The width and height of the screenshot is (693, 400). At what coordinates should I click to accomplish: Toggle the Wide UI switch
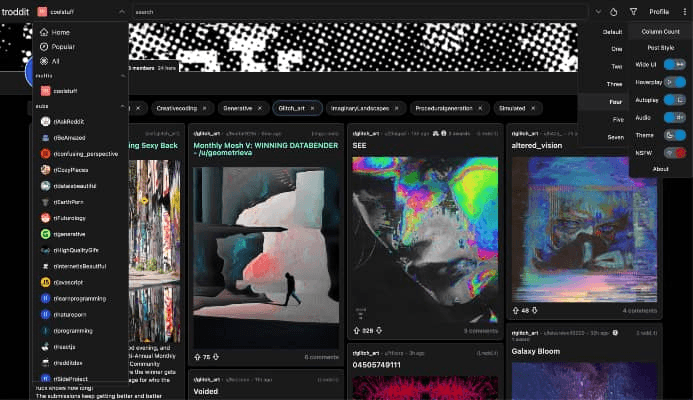(x=675, y=65)
